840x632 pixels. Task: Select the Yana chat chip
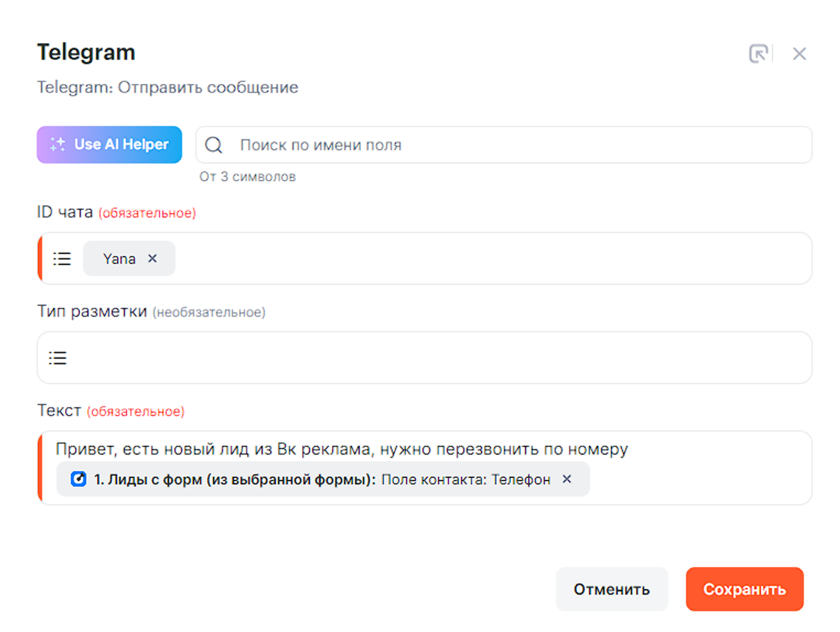pyautogui.click(x=119, y=259)
